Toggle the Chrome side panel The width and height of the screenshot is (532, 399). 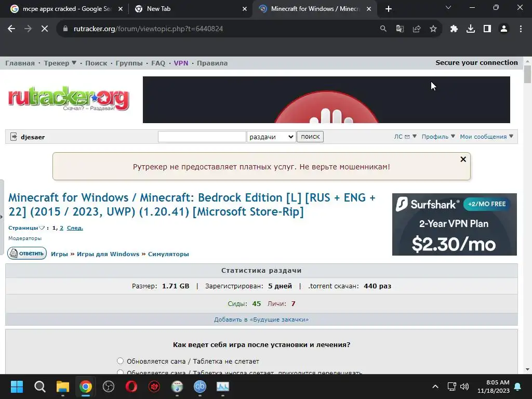click(487, 29)
